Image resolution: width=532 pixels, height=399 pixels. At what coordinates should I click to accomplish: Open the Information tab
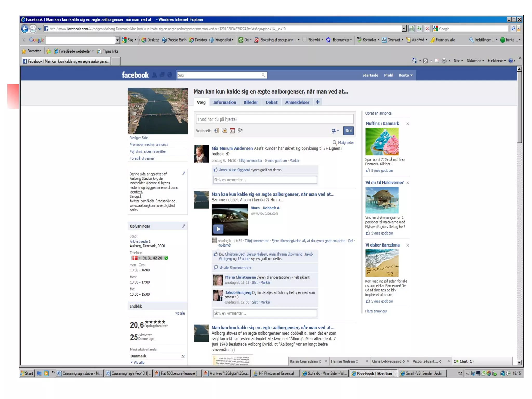tap(224, 102)
